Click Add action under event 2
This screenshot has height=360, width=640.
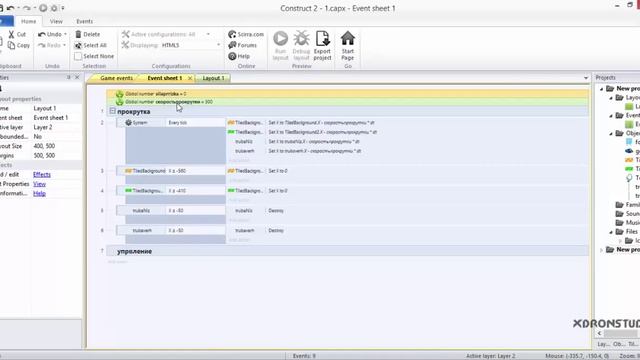click(238, 160)
